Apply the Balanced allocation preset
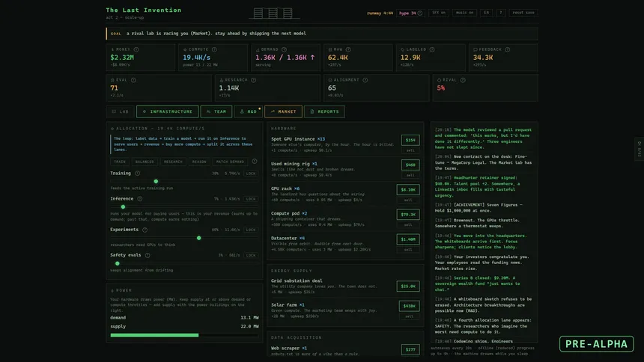Screen dimensions: 644x362 tap(145, 162)
